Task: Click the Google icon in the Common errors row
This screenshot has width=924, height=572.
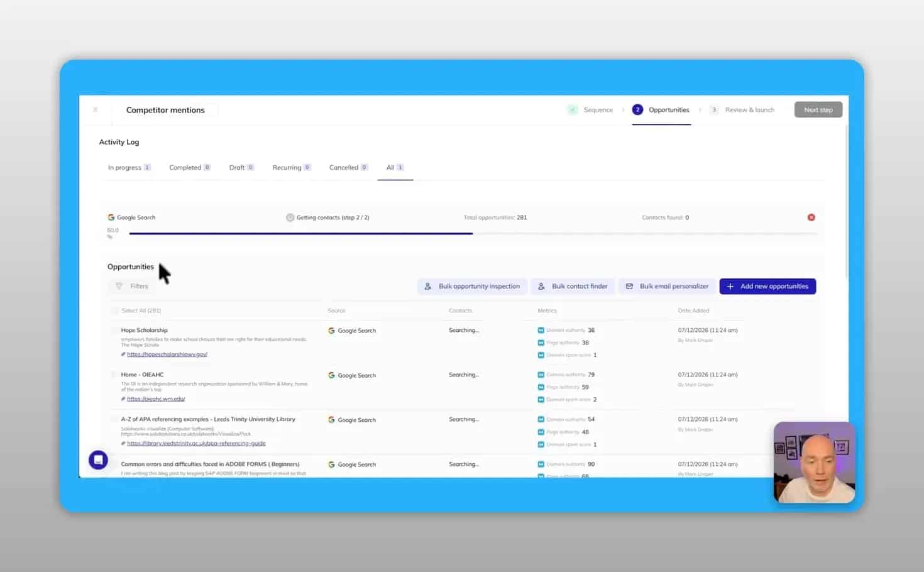Action: pyautogui.click(x=331, y=465)
